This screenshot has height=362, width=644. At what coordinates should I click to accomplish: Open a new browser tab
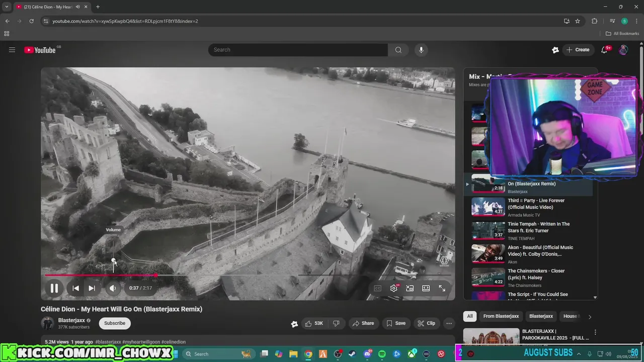(98, 7)
